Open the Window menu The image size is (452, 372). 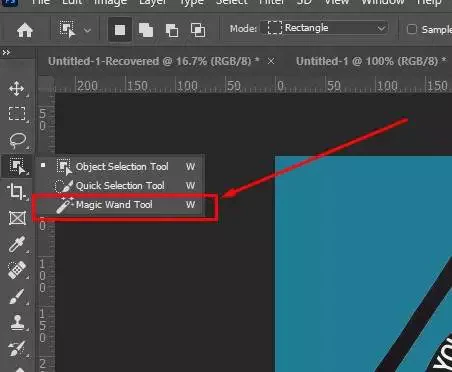click(382, 2)
